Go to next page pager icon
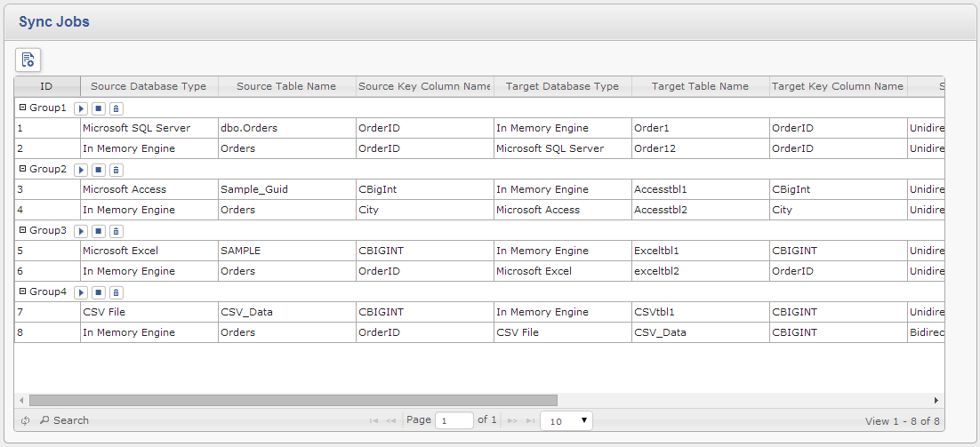 (512, 420)
